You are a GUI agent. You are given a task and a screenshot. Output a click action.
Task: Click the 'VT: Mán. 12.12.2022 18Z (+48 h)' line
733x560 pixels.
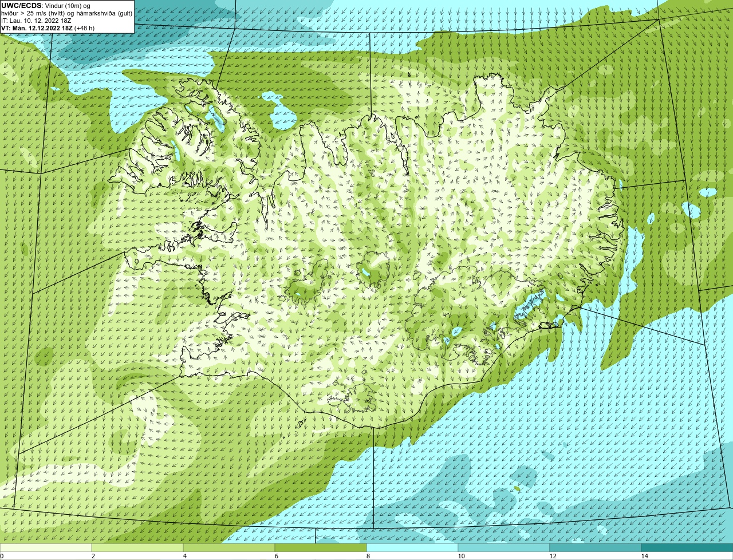pos(48,27)
